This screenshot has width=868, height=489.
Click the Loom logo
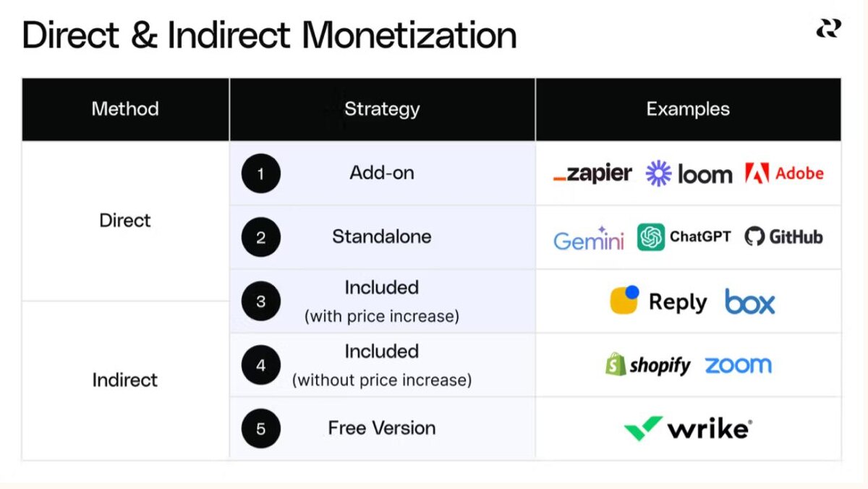pyautogui.click(x=688, y=174)
